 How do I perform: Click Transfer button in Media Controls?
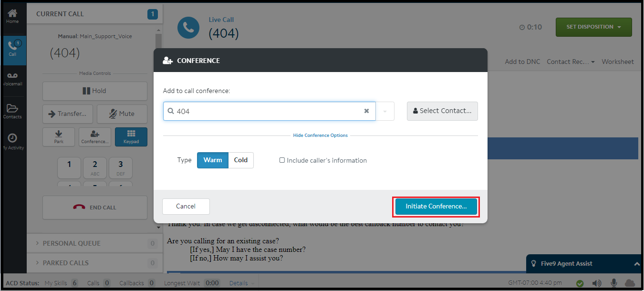click(68, 114)
